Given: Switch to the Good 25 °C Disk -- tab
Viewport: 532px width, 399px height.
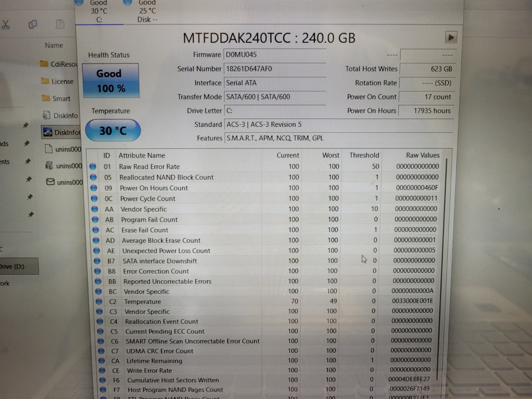Looking at the screenshot, I should (x=147, y=12).
